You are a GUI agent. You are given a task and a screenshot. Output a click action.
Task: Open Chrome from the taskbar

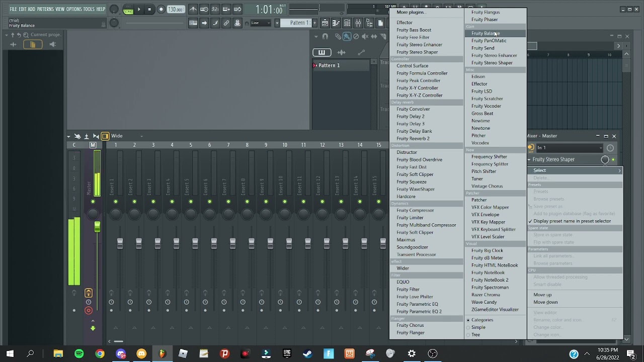click(x=100, y=354)
